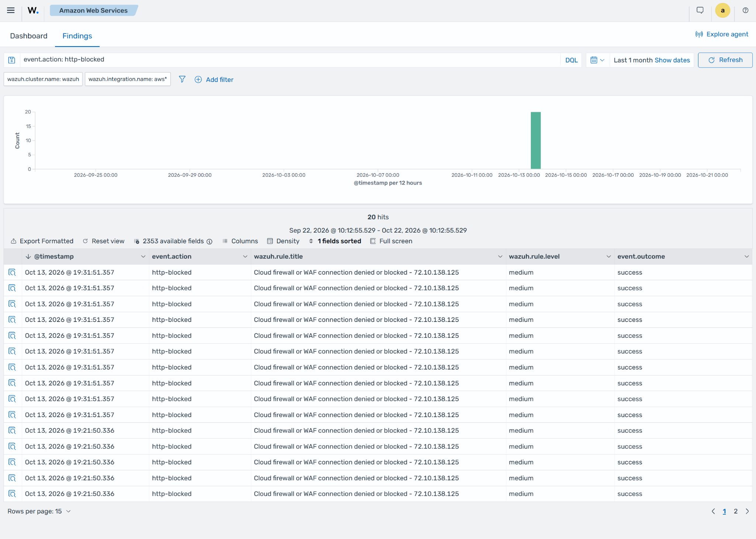Click Add filter
756x539 pixels.
214,80
